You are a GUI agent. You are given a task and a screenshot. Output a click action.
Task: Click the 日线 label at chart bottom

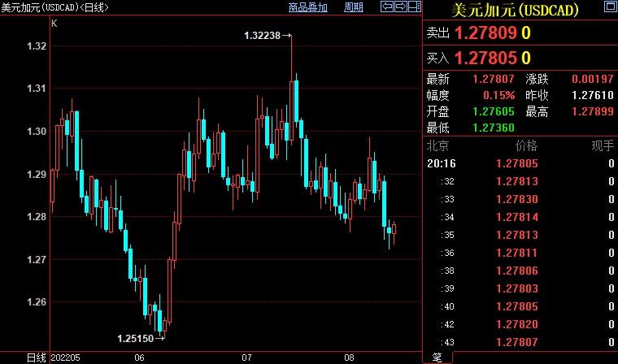[36, 357]
